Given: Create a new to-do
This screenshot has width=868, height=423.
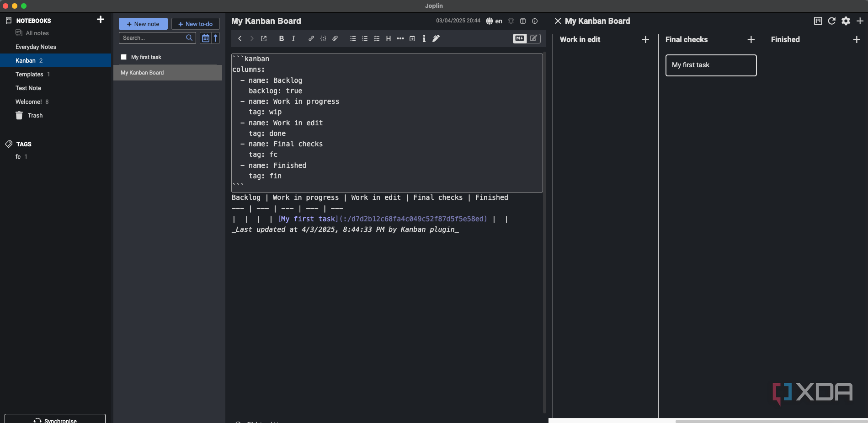Looking at the screenshot, I should tap(196, 24).
